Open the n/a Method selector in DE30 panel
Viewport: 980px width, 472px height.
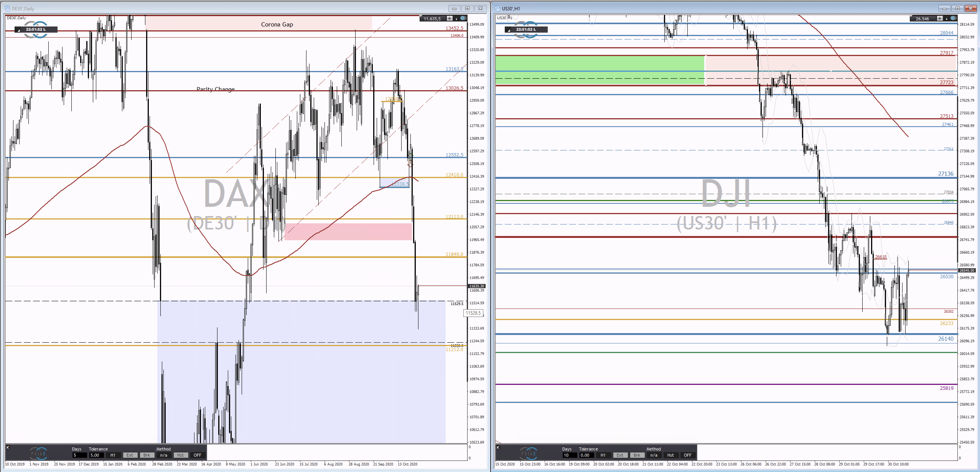(164, 455)
